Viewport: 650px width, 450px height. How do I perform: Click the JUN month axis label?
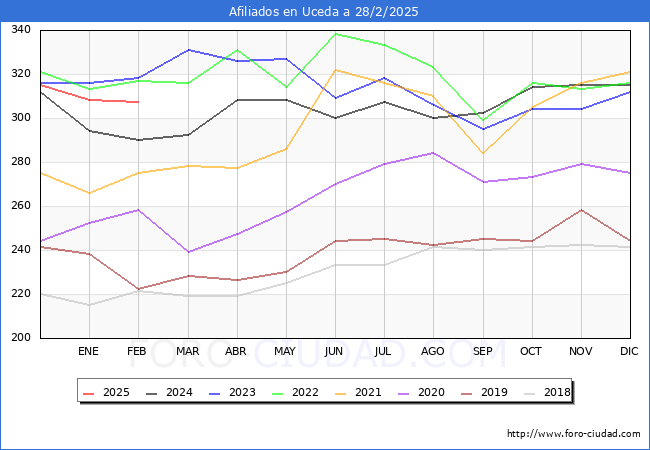tap(334, 351)
